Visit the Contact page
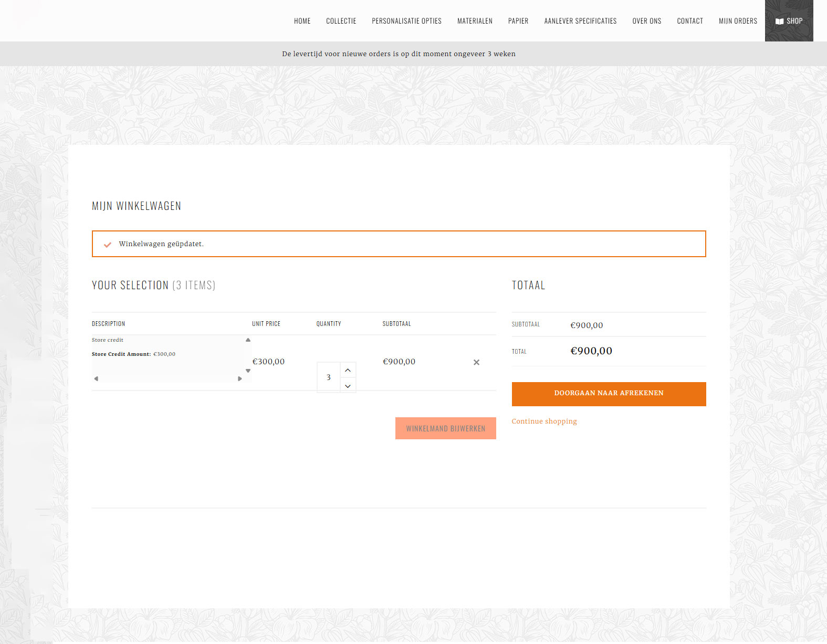 click(x=689, y=21)
